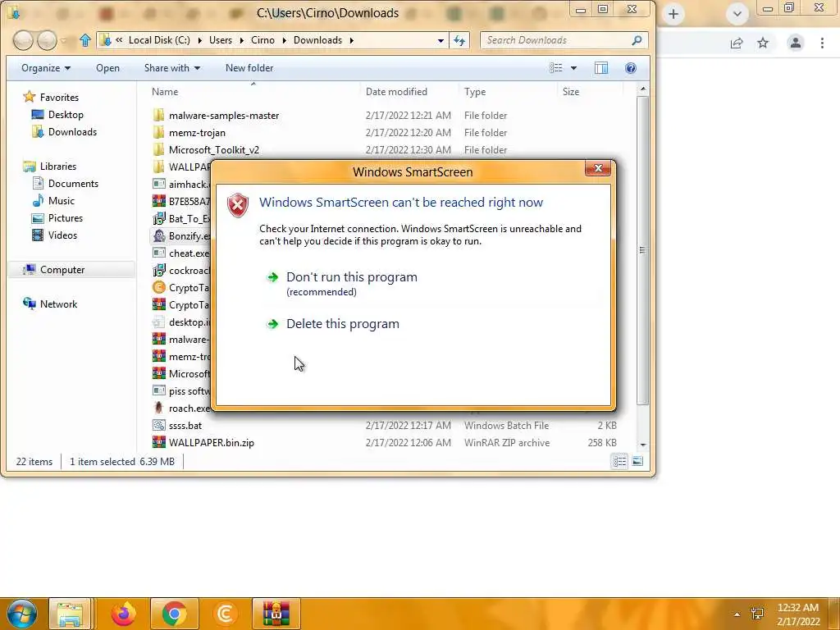
Task: Click the Cirno breadcrumb in address bar
Action: point(262,40)
